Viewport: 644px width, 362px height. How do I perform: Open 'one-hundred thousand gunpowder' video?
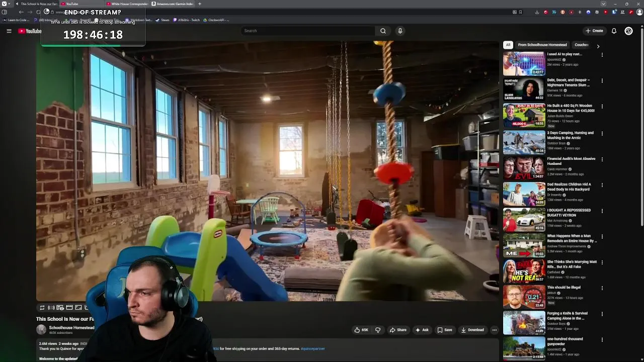click(565, 341)
